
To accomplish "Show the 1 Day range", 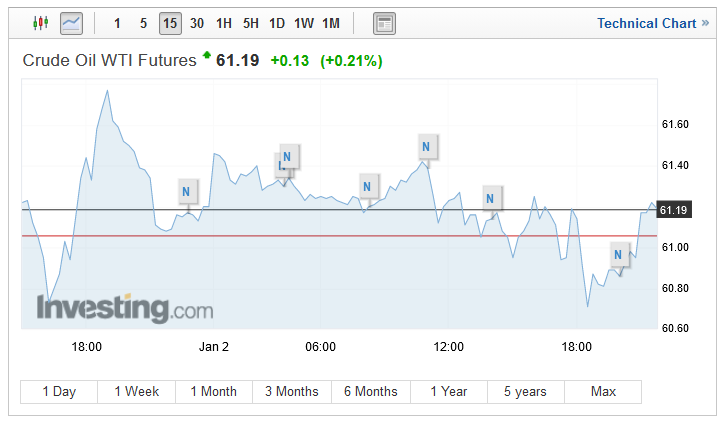I will coord(59,392).
